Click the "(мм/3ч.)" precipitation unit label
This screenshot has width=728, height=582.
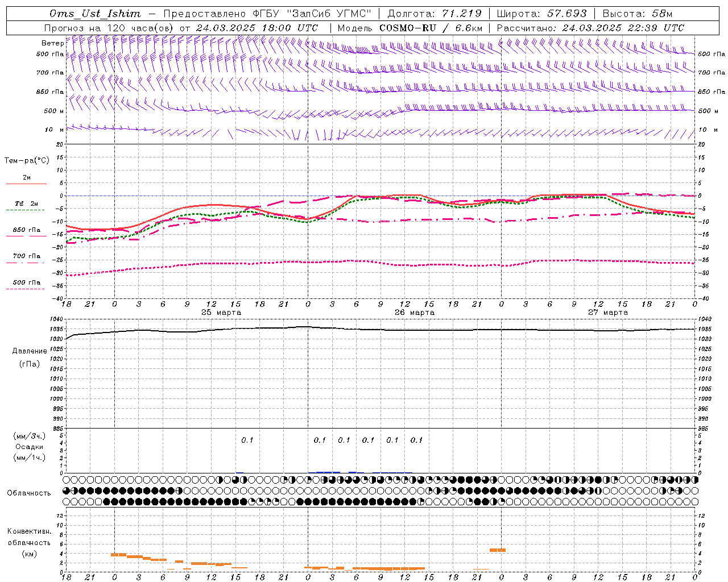point(30,436)
